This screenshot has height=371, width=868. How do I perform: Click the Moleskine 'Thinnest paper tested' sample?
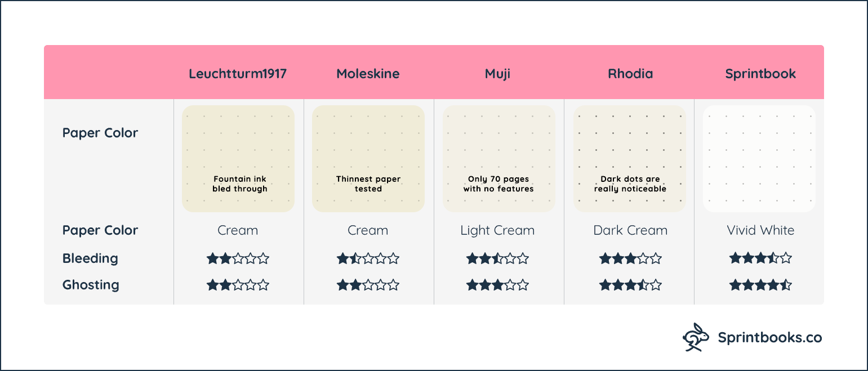coord(368,159)
